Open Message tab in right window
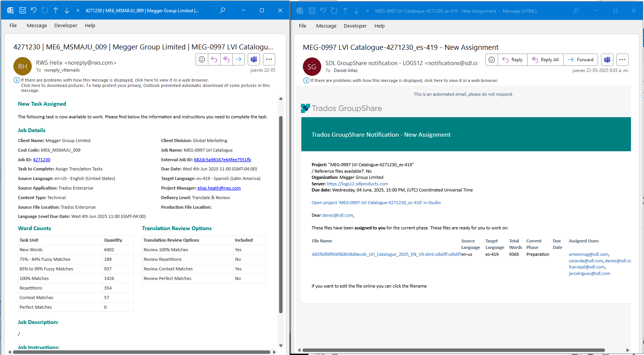 click(326, 26)
